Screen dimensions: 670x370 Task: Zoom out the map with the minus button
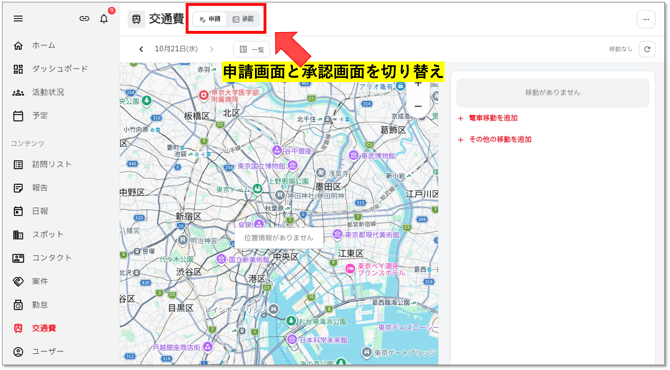pyautogui.click(x=418, y=106)
